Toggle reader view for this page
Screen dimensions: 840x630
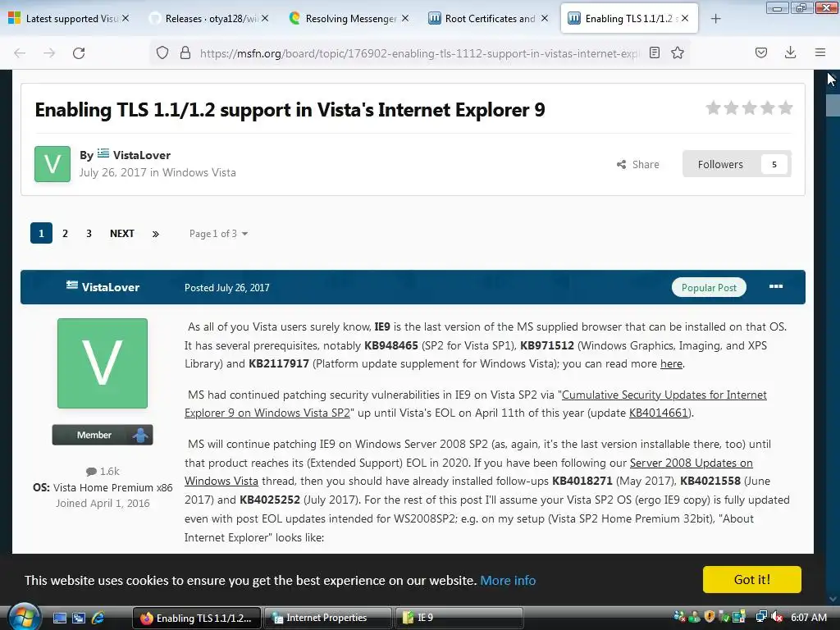[654, 52]
